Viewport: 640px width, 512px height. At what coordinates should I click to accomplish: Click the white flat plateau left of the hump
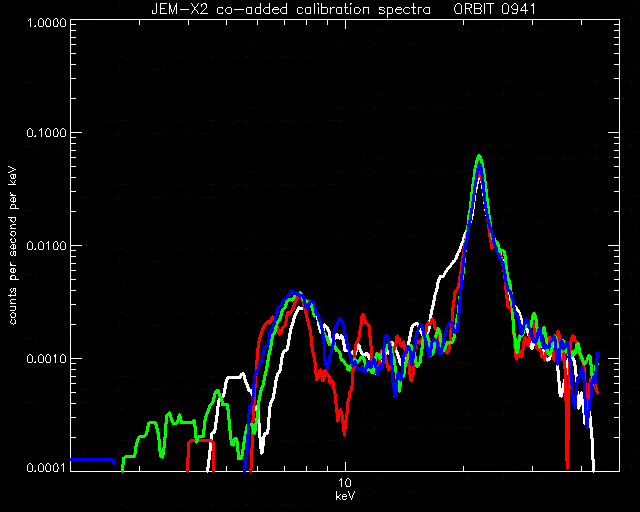pyautogui.click(x=235, y=377)
